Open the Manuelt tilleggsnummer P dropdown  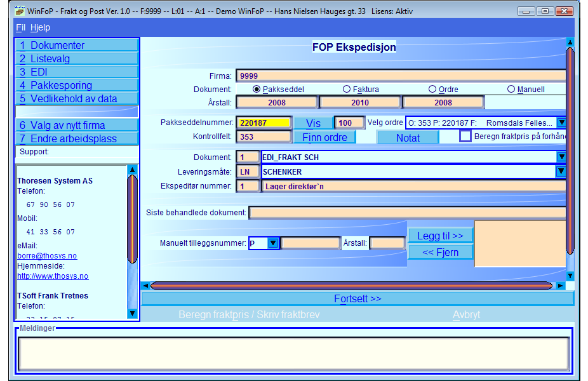tap(272, 243)
